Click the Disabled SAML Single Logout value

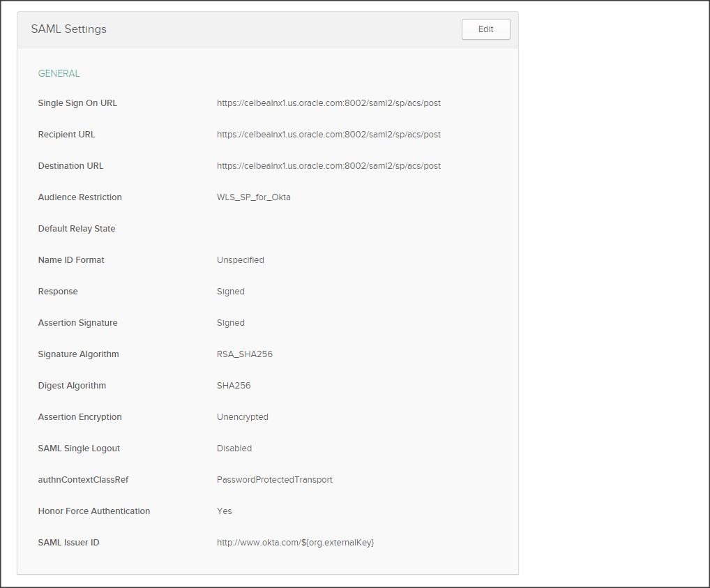(x=234, y=448)
